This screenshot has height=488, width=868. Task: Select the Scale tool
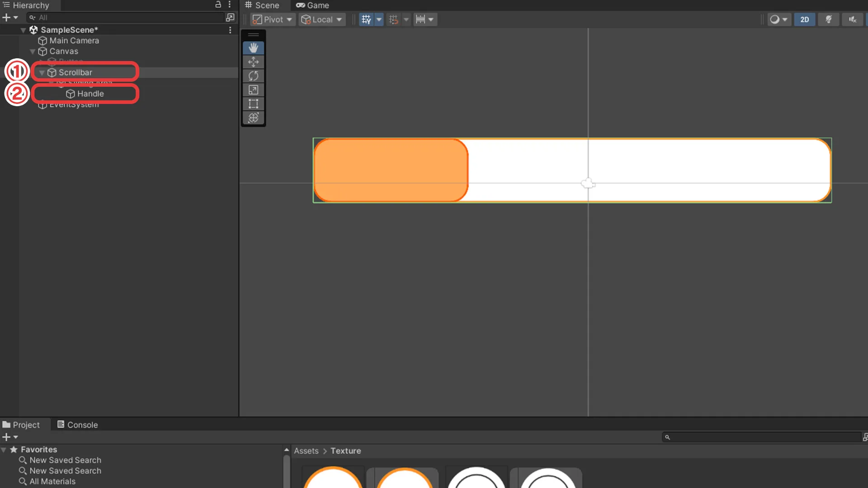pyautogui.click(x=253, y=90)
